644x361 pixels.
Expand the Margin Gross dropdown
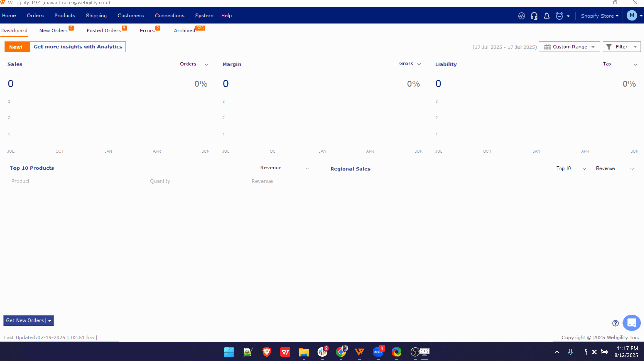click(x=410, y=64)
